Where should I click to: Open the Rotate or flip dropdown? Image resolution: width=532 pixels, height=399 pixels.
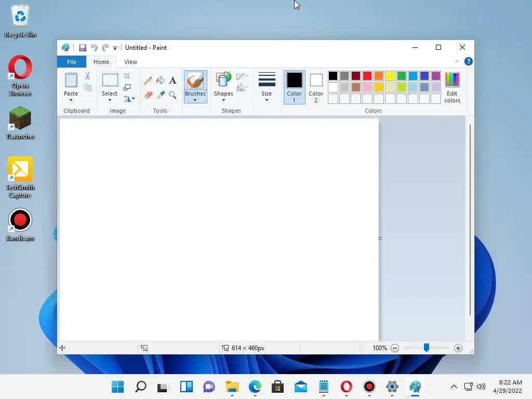click(129, 99)
